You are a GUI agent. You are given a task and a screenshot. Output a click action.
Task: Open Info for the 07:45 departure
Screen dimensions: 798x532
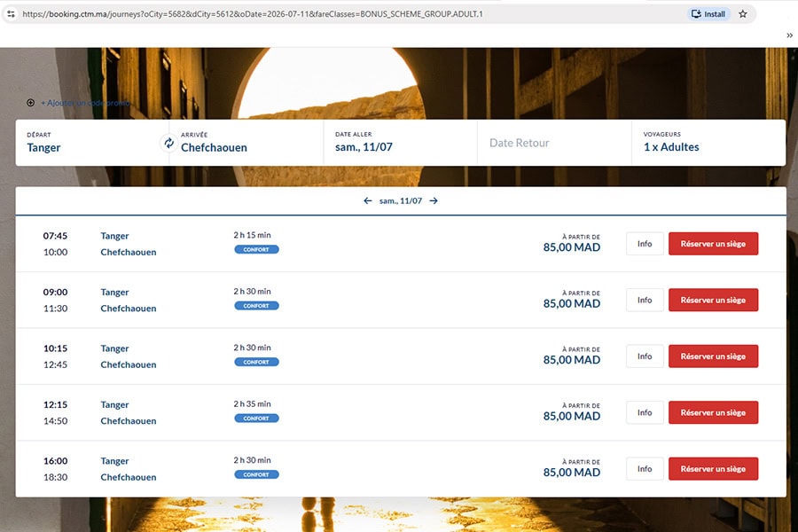[x=645, y=244]
